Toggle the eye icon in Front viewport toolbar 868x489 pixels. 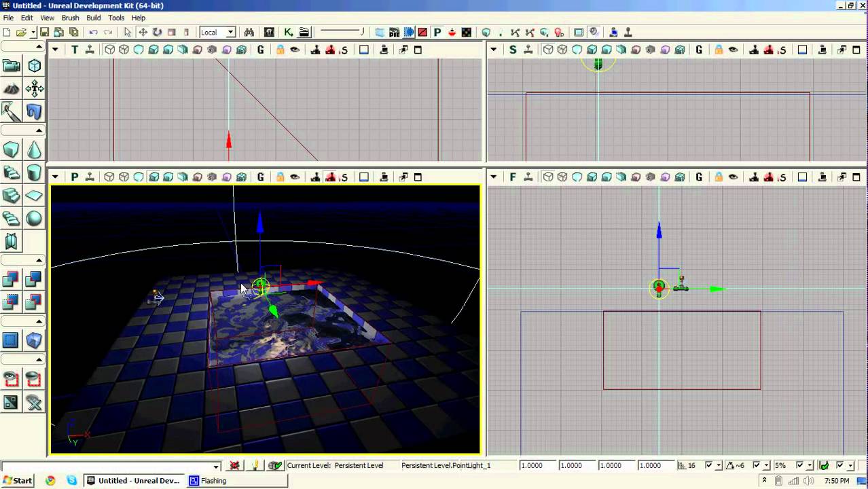coord(734,177)
